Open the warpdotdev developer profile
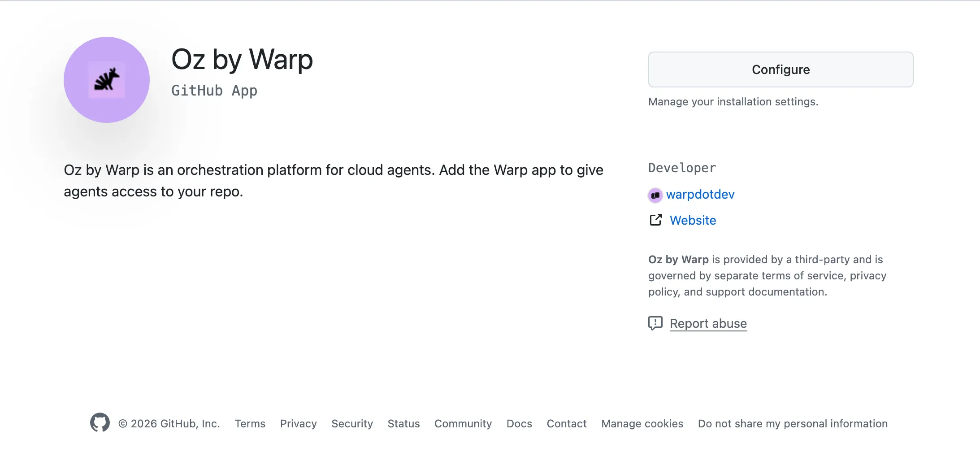Viewport: 980px width, 461px height. click(x=700, y=195)
